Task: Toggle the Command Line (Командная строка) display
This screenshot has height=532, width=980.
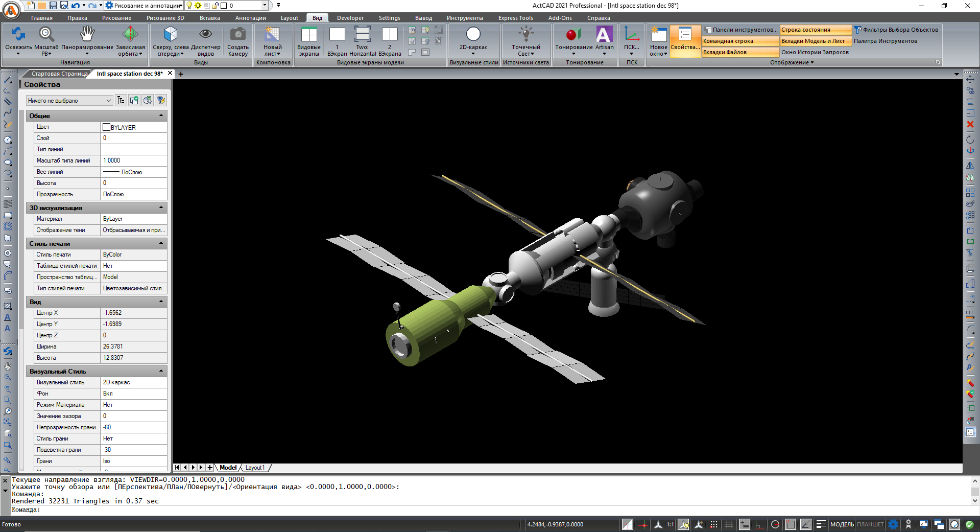Action: pos(739,41)
